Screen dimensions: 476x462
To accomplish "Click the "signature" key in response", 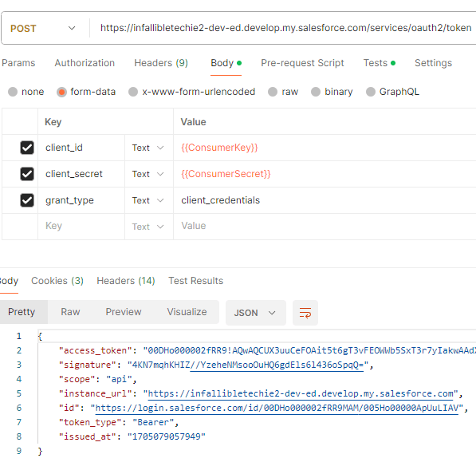I will tap(88, 365).
